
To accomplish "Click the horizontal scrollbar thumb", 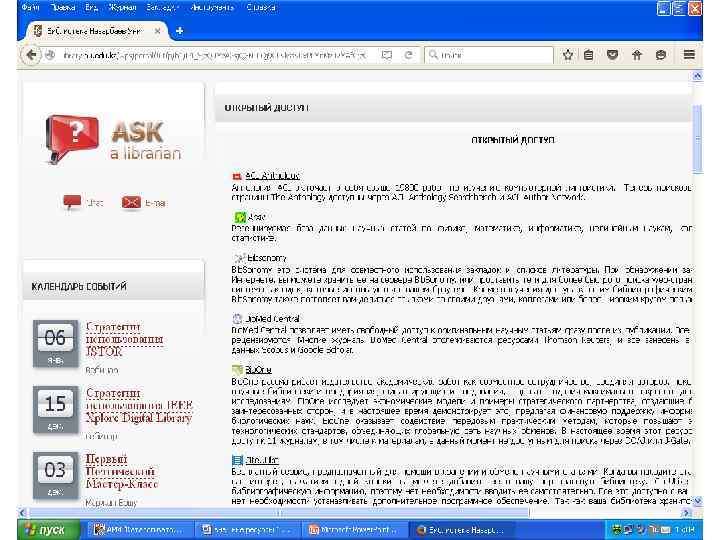I will 279,512.
